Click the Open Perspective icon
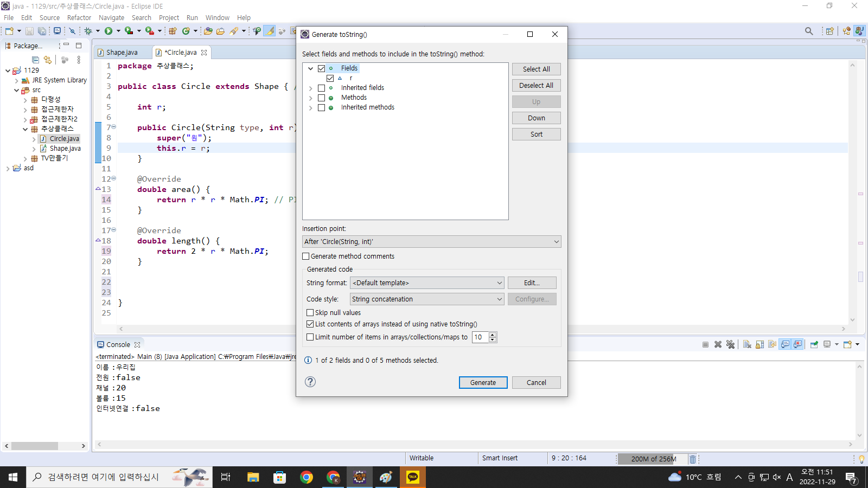This screenshot has height=488, width=868. coord(829,31)
